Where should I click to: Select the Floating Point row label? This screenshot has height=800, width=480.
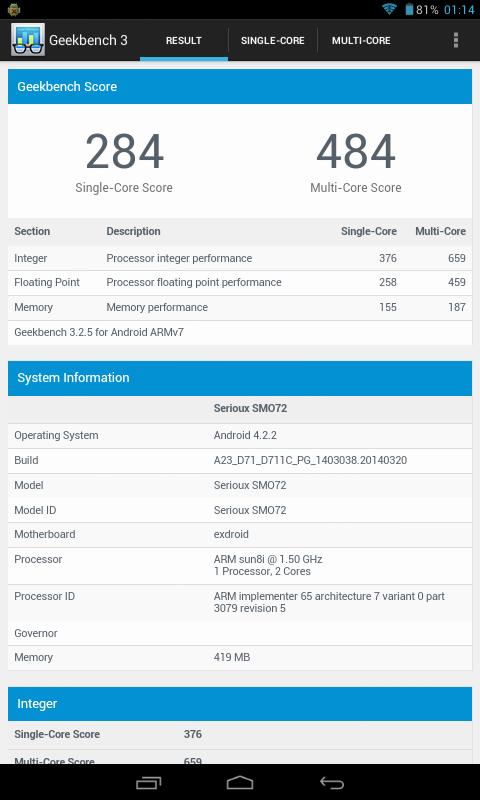pos(47,282)
